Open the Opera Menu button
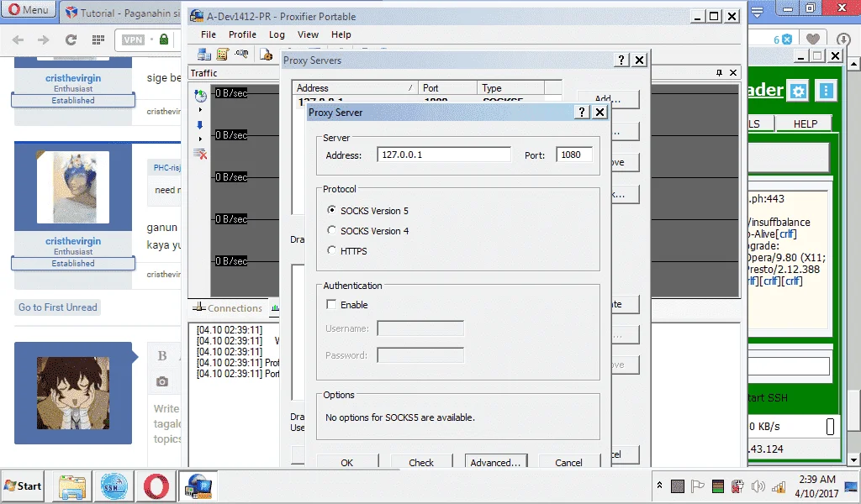The width and height of the screenshot is (861, 504). point(29,10)
